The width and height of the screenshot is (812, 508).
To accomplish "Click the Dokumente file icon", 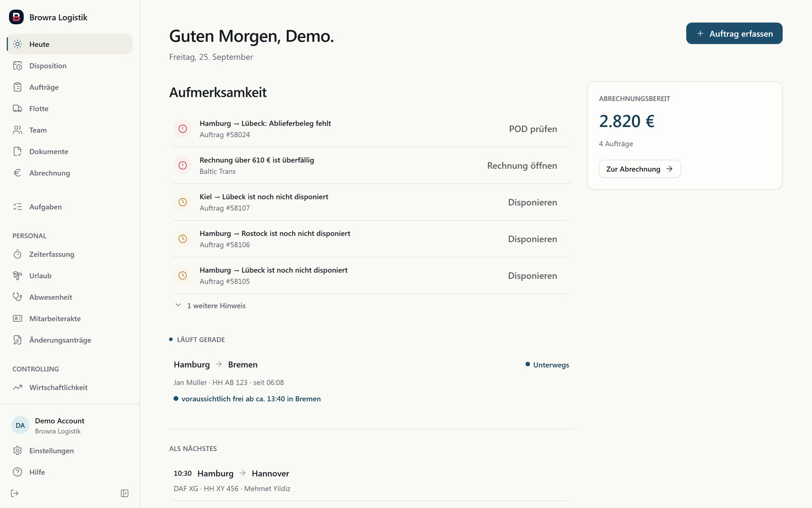I will coord(18,151).
